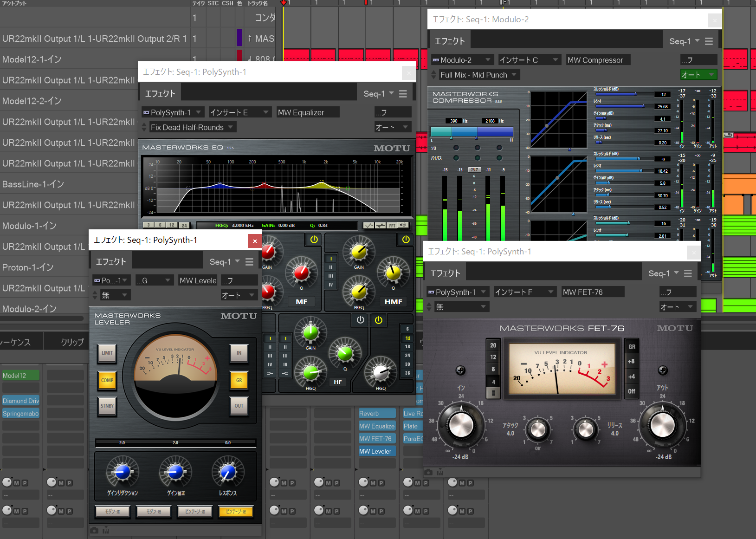Select the エフェクト tab in the Leveler window
The image size is (756, 539).
click(x=111, y=262)
